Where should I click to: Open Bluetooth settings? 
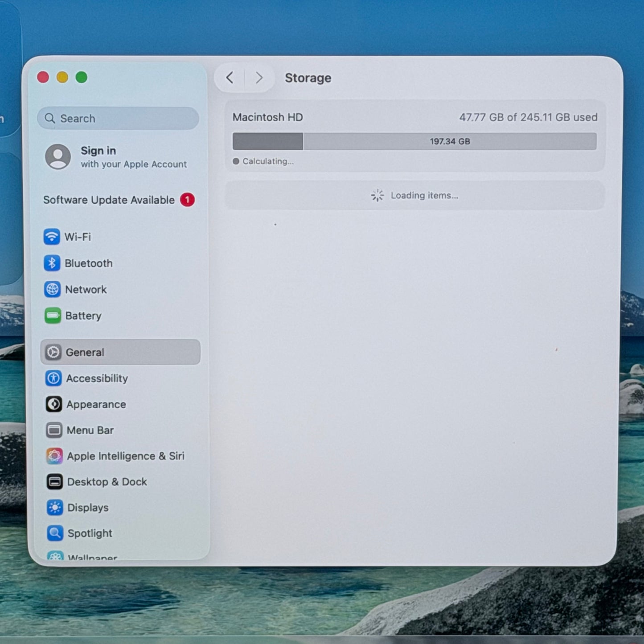[x=120, y=263]
